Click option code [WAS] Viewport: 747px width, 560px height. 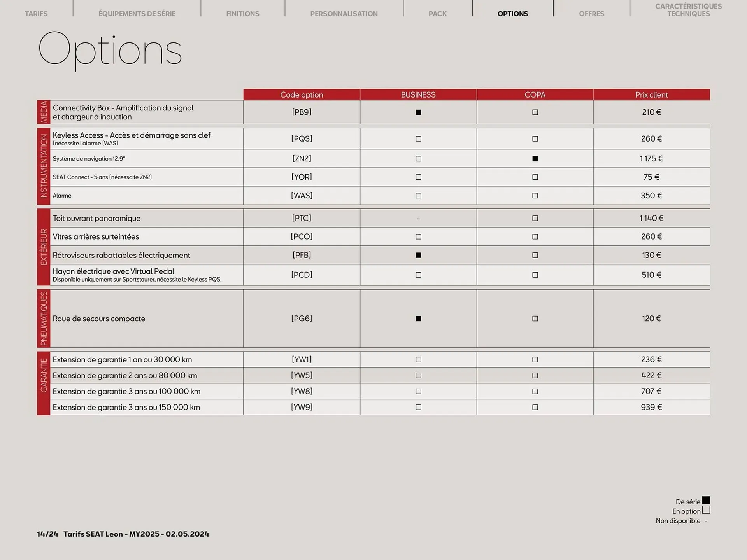(x=302, y=196)
